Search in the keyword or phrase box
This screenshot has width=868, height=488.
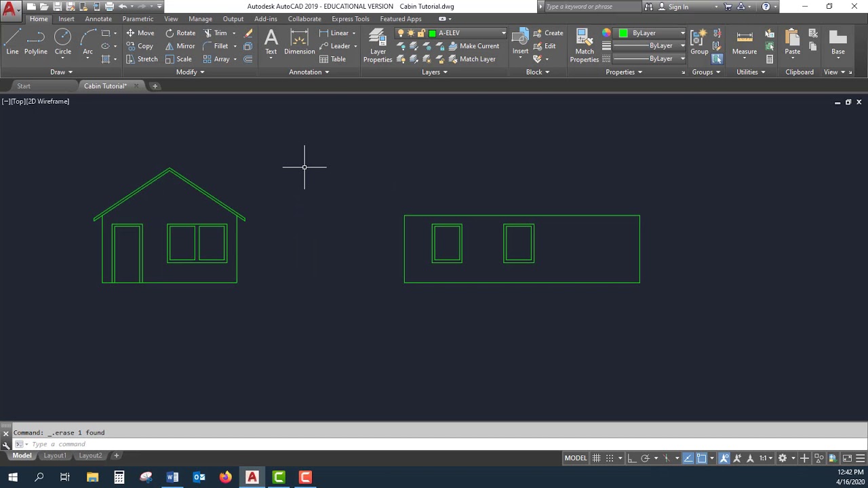593,7
